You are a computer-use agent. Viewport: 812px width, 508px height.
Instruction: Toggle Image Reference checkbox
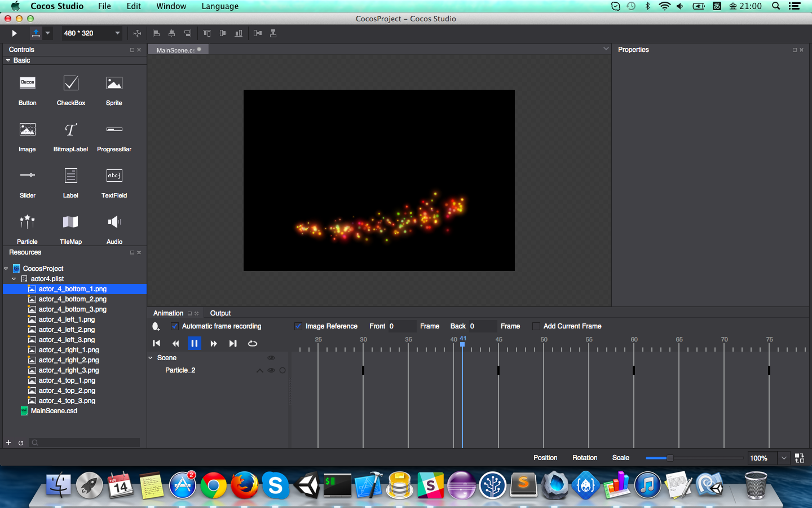pos(298,326)
